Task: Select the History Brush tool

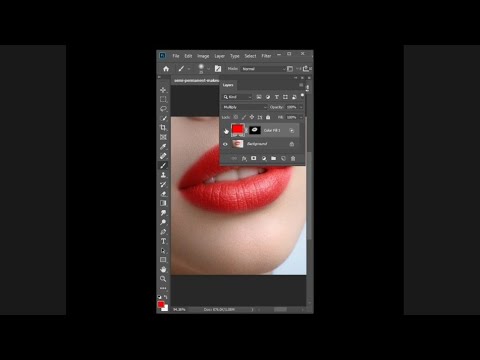Action: coord(163,184)
